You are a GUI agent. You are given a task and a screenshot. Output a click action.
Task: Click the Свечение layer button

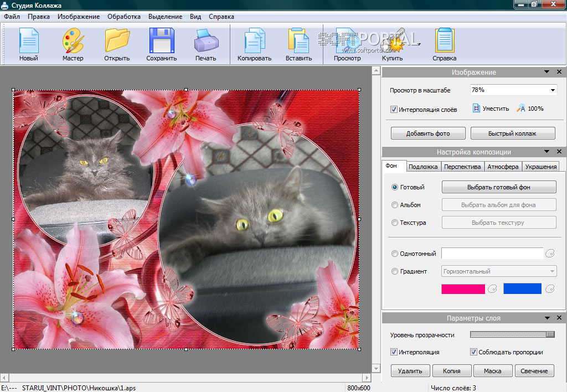click(x=534, y=370)
